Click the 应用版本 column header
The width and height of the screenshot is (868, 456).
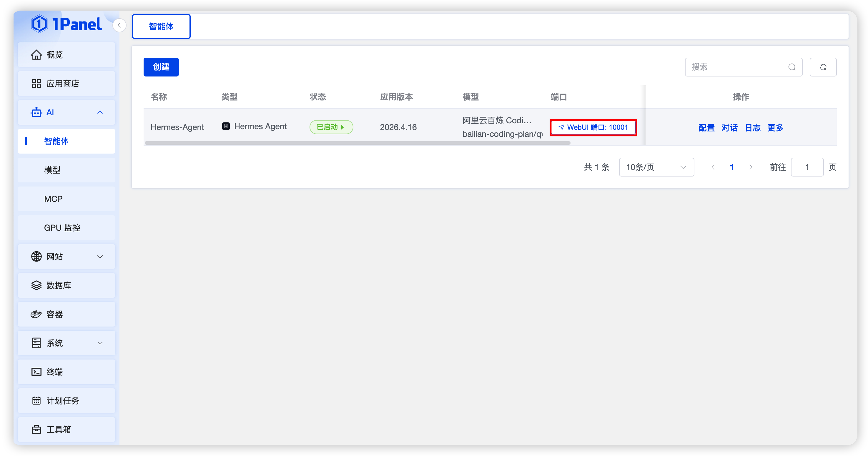[x=396, y=97]
